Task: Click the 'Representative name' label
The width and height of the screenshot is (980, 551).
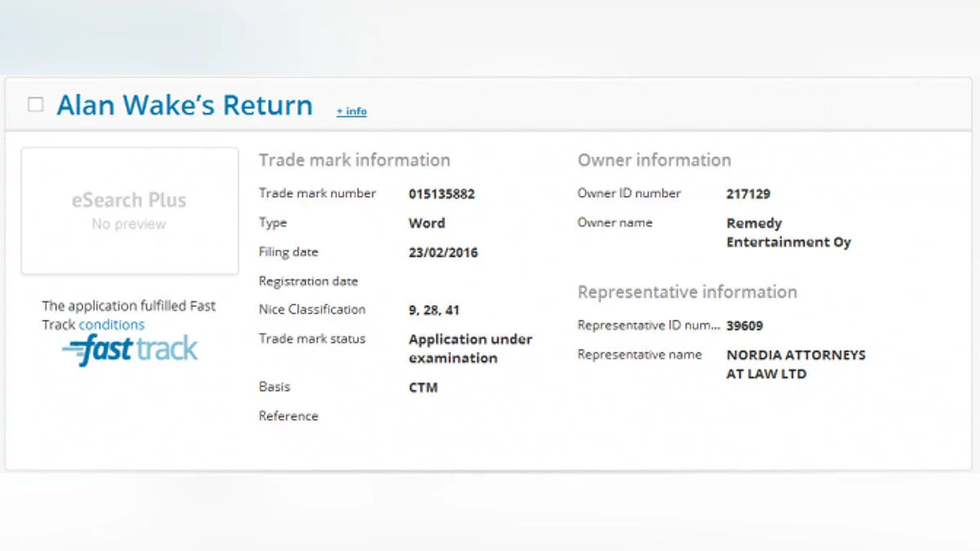Action: [639, 355]
